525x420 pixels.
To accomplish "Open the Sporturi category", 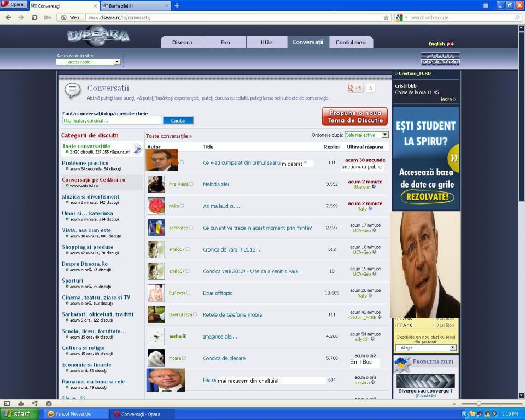I will click(x=73, y=281).
